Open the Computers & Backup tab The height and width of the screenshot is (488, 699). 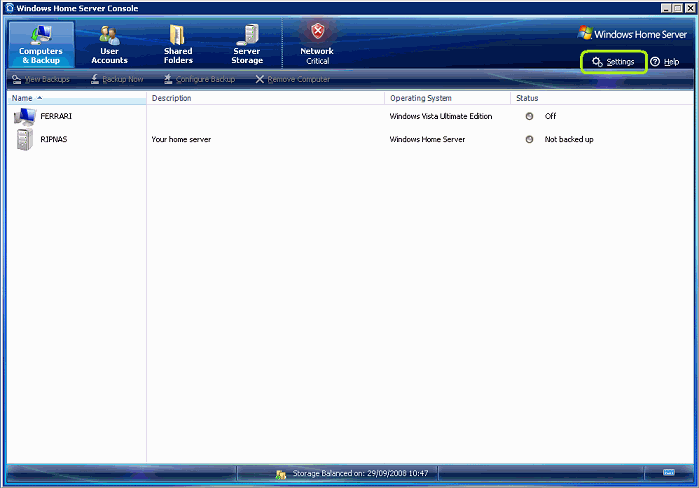click(41, 45)
